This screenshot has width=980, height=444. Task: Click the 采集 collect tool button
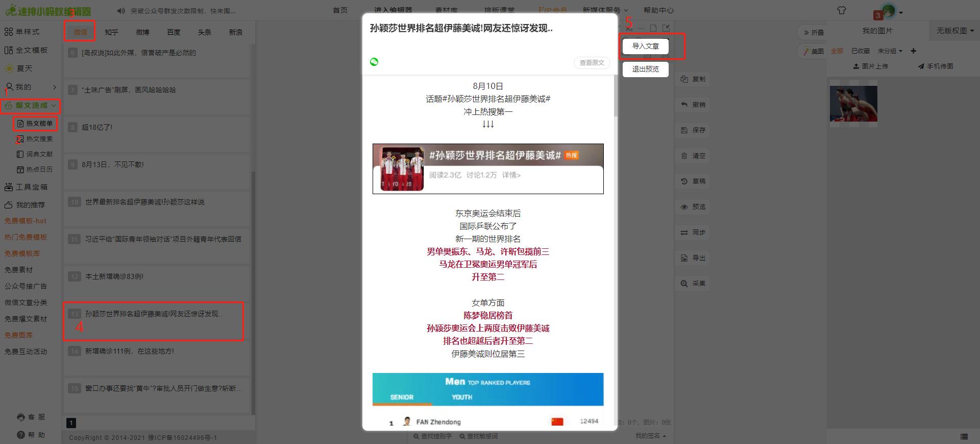point(693,284)
